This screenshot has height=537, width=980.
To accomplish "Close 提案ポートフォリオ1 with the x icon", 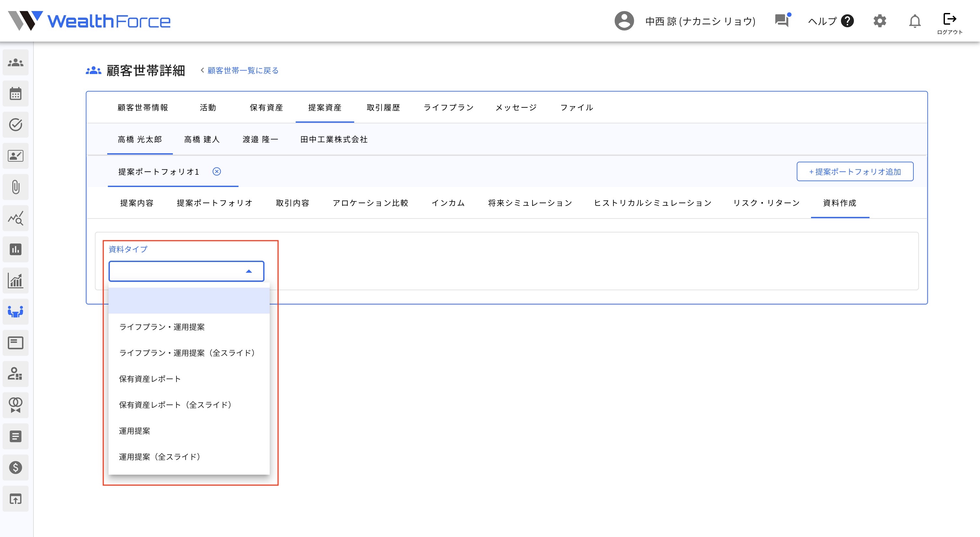I will 216,171.
